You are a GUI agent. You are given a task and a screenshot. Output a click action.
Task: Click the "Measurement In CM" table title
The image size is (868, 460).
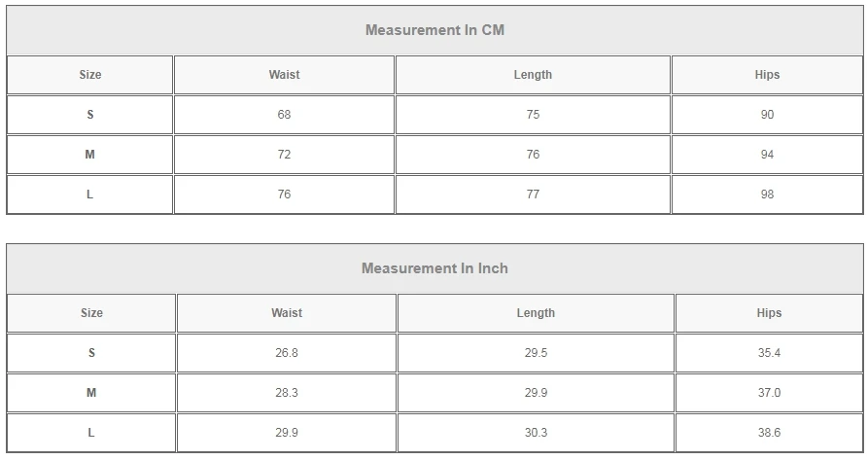(434, 30)
